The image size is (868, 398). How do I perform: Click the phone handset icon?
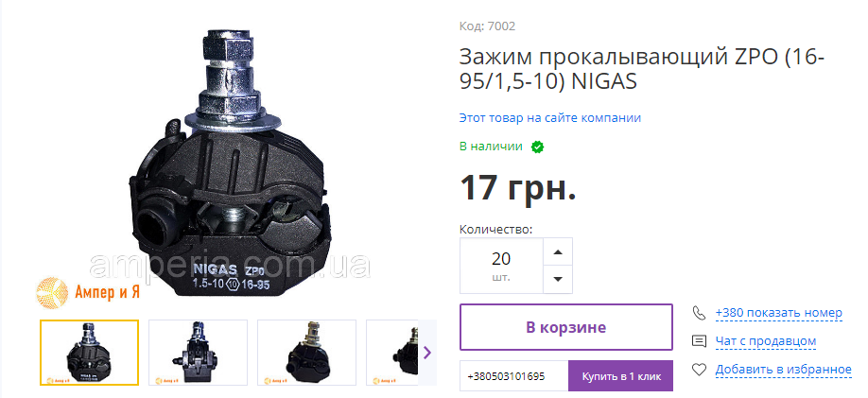(699, 313)
